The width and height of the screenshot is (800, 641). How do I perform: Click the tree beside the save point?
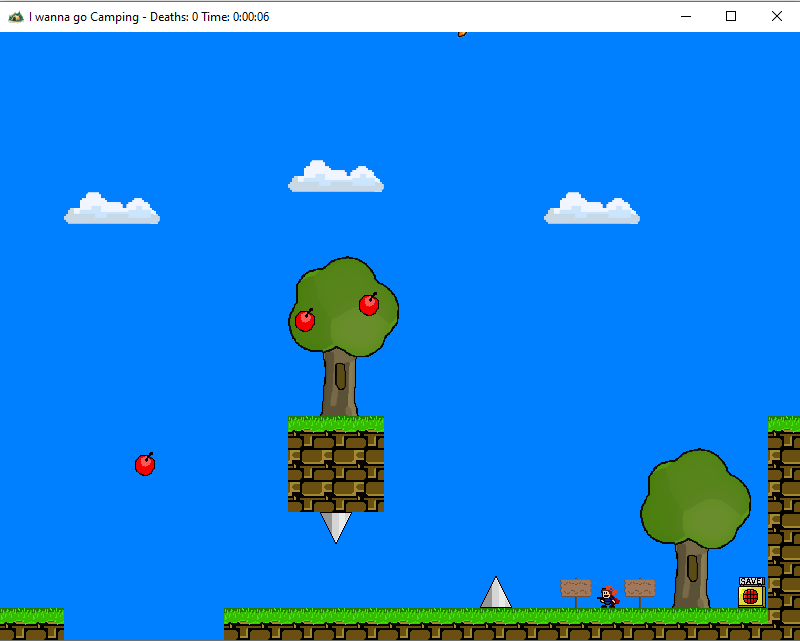point(695,529)
